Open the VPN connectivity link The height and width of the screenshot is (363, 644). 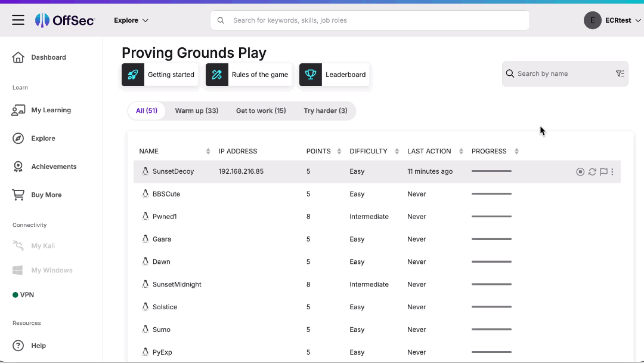click(27, 295)
